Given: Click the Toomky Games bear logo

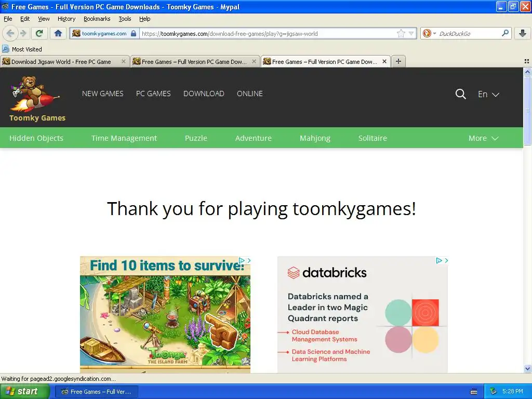Looking at the screenshot, I should click(37, 98).
